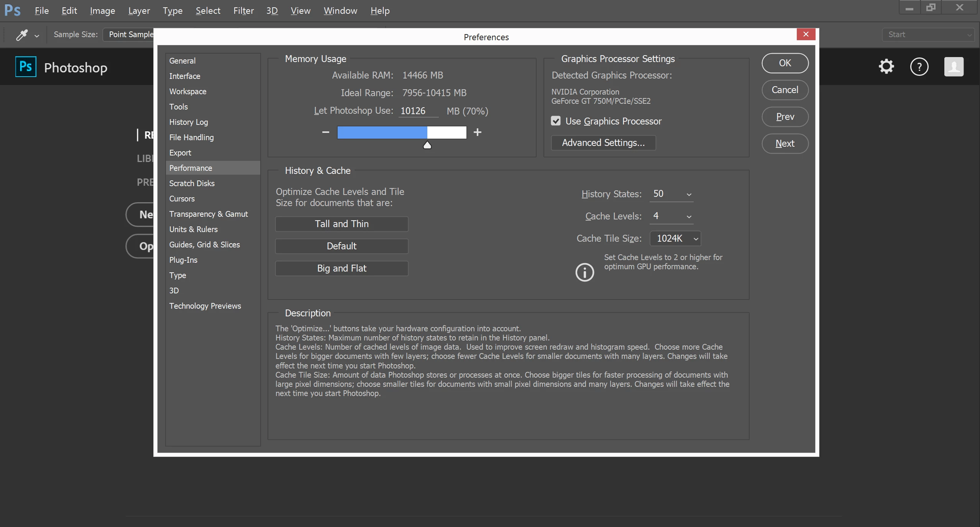Click the Big and Flat button
The width and height of the screenshot is (980, 527).
point(341,268)
